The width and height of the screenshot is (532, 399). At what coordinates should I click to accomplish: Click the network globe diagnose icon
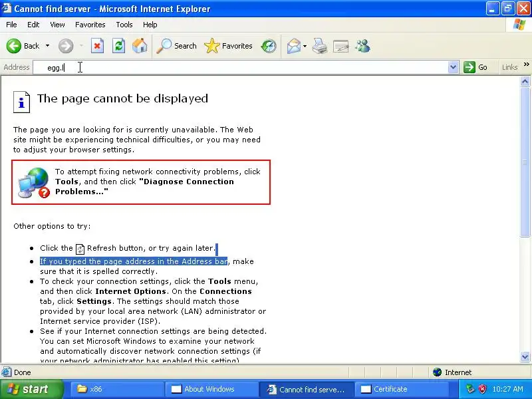click(x=34, y=182)
